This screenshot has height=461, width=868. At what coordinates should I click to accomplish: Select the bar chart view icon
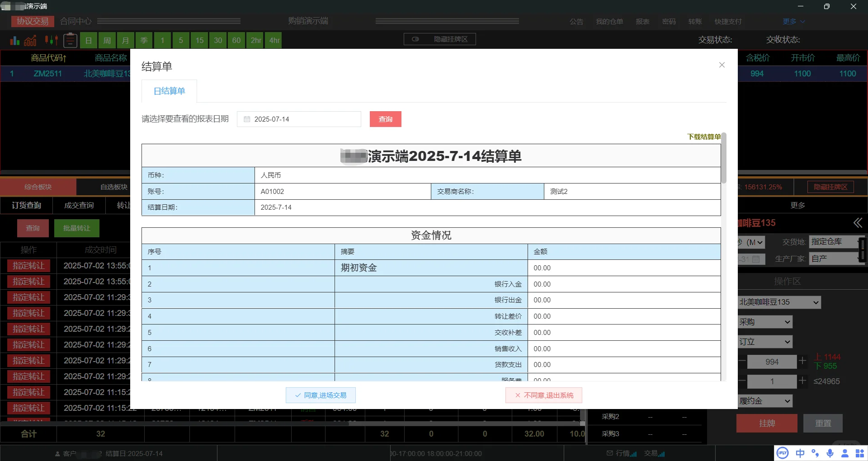click(15, 40)
